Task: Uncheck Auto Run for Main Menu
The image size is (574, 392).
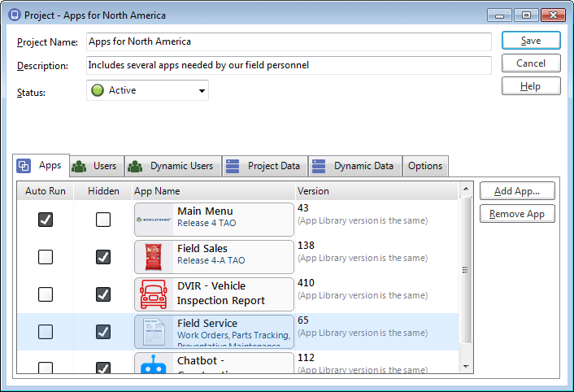Action: (46, 220)
